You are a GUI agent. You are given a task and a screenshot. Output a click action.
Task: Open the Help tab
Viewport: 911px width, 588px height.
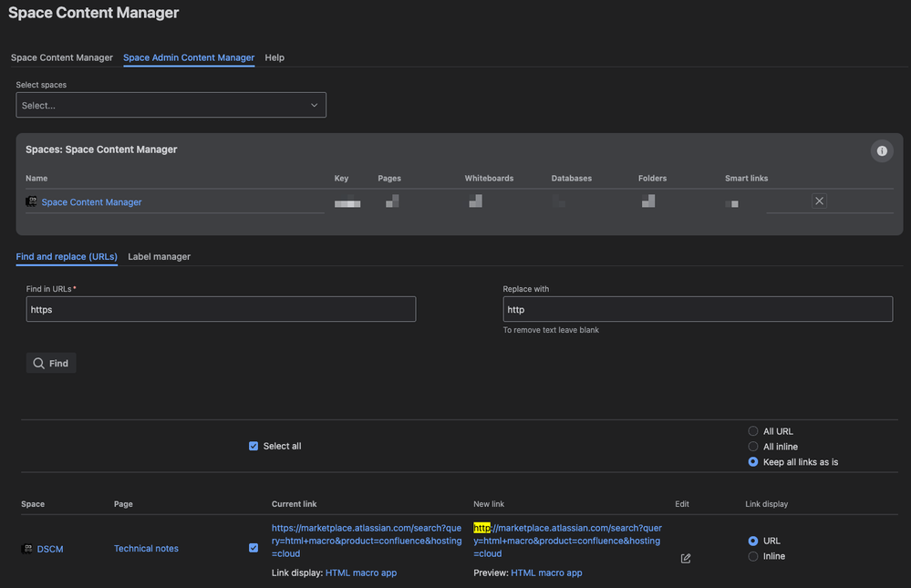274,57
